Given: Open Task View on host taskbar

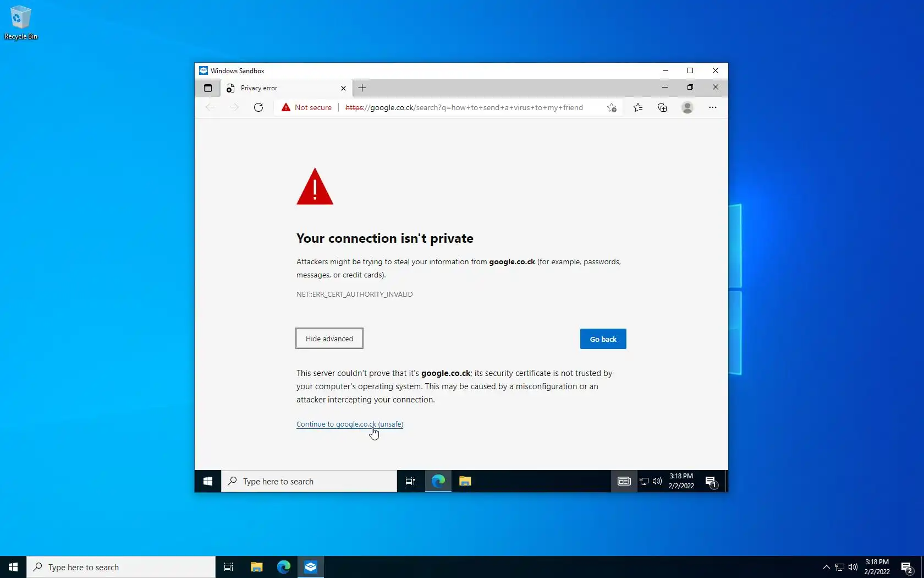Looking at the screenshot, I should tap(229, 567).
